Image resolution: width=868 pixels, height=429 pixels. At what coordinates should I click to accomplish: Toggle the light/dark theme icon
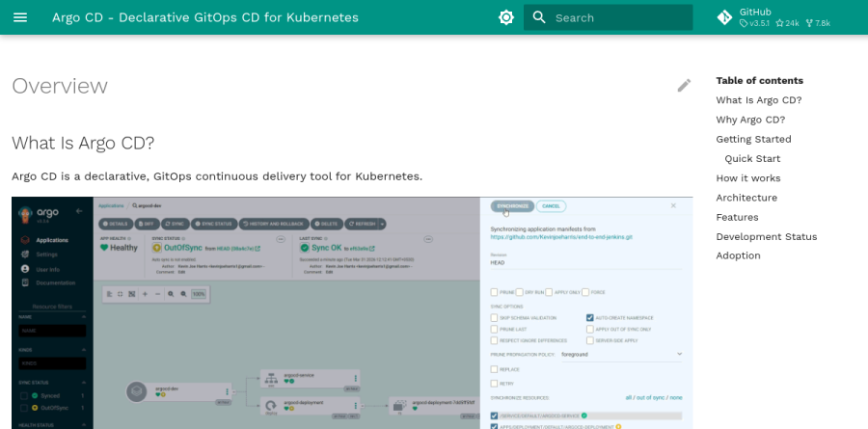click(506, 17)
